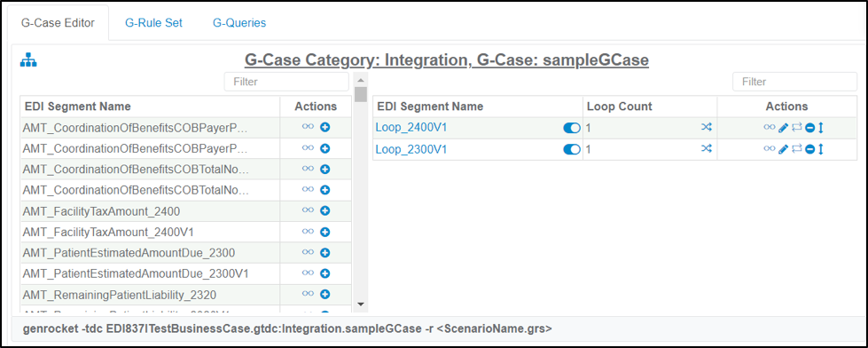Switch to the G-Rule Set tab
Image resolution: width=868 pixels, height=348 pixels.
154,23
